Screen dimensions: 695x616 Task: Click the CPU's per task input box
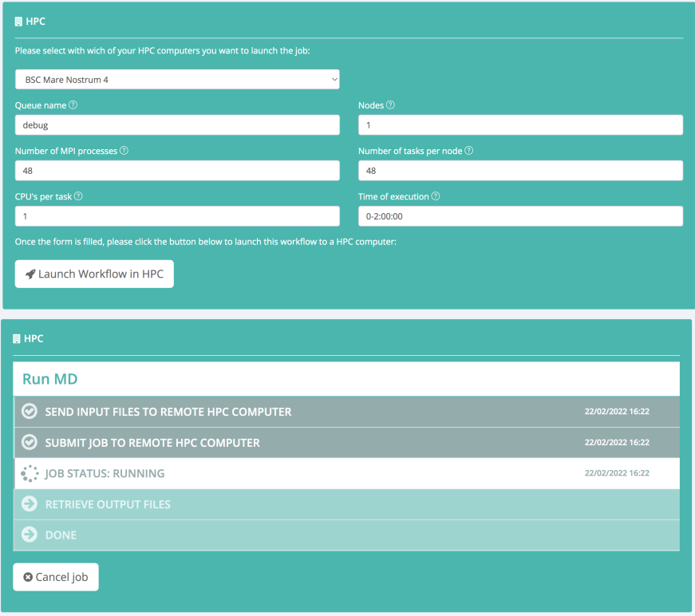177,216
